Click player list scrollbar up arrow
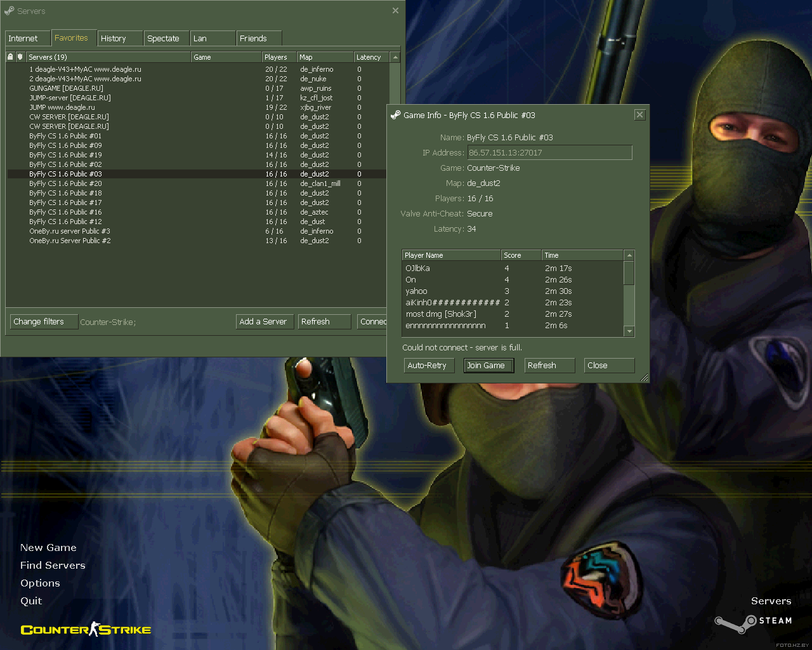 [629, 255]
